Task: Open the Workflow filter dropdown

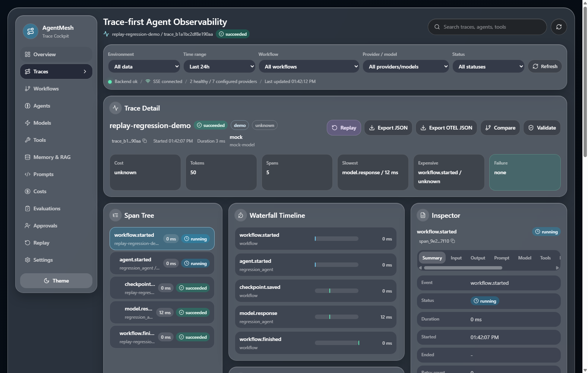Action: tap(309, 67)
